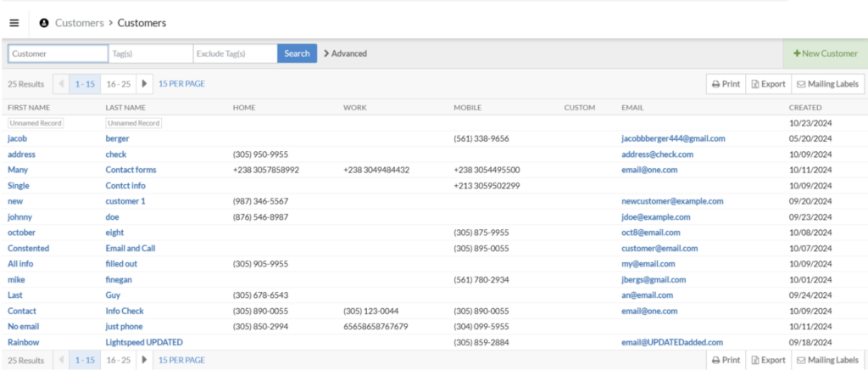Select bottom pagination page 16 - 25
868x376 pixels.
[x=119, y=360]
